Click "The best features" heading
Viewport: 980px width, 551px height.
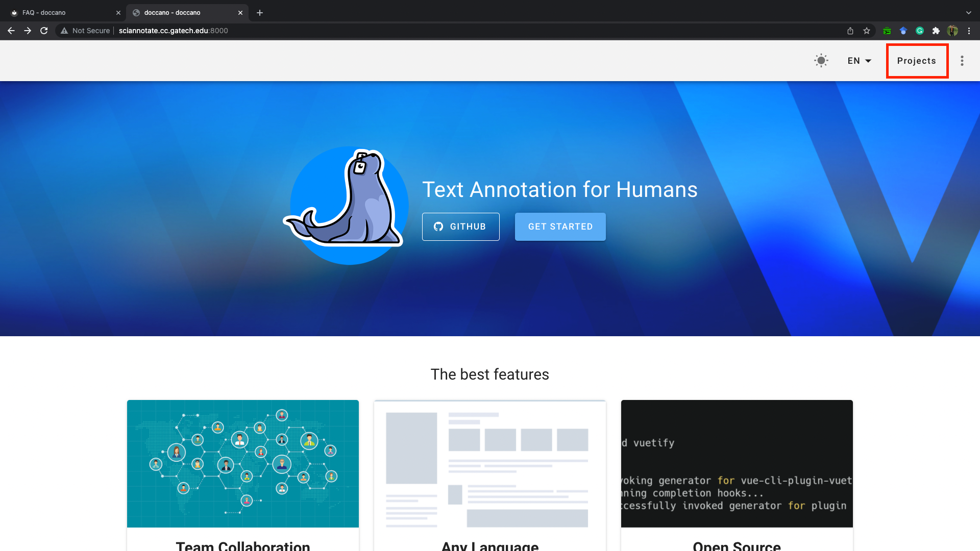pos(490,374)
